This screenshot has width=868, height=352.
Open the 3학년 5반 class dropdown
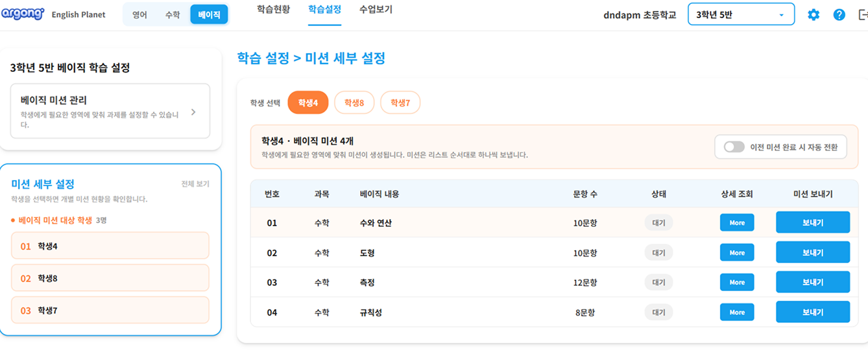coord(741,14)
